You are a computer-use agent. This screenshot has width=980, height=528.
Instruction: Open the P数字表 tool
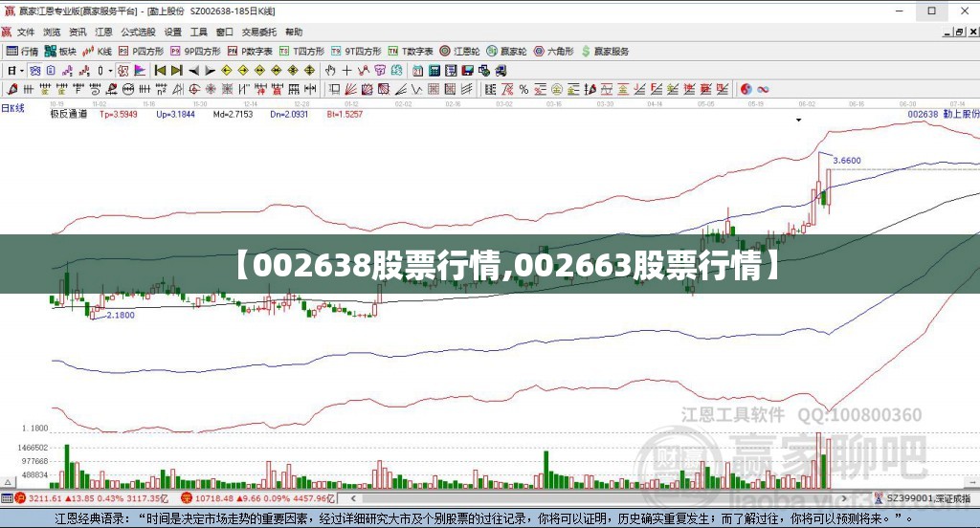250,52
